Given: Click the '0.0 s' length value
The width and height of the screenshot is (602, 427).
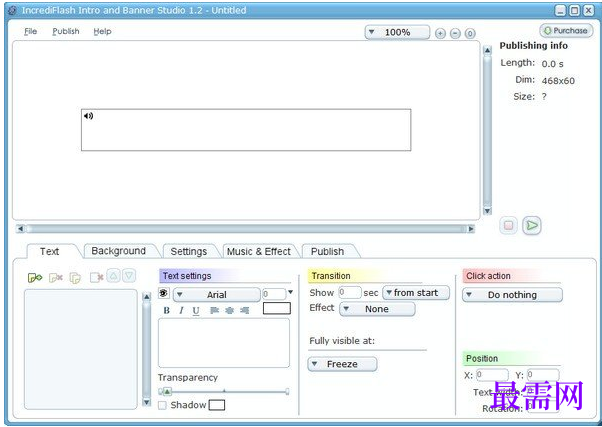Looking at the screenshot, I should pyautogui.click(x=552, y=64).
